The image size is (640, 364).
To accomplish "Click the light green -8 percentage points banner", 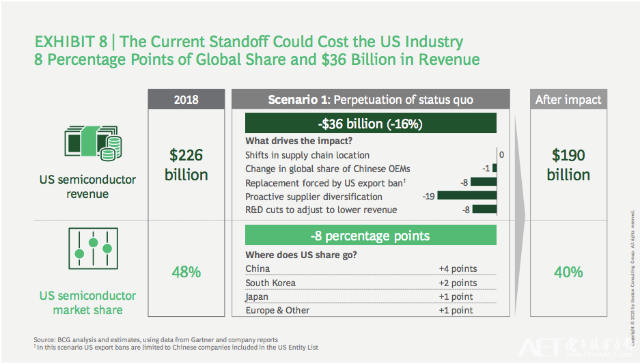I will coord(371,236).
